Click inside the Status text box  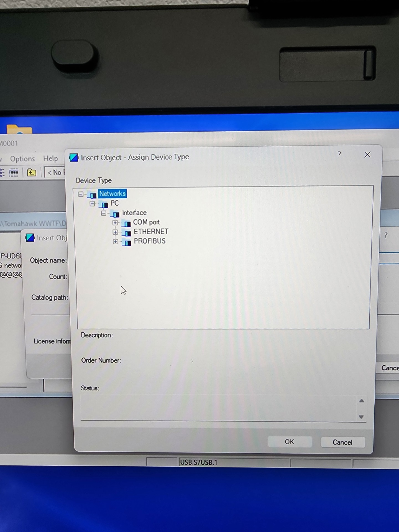tap(223, 408)
